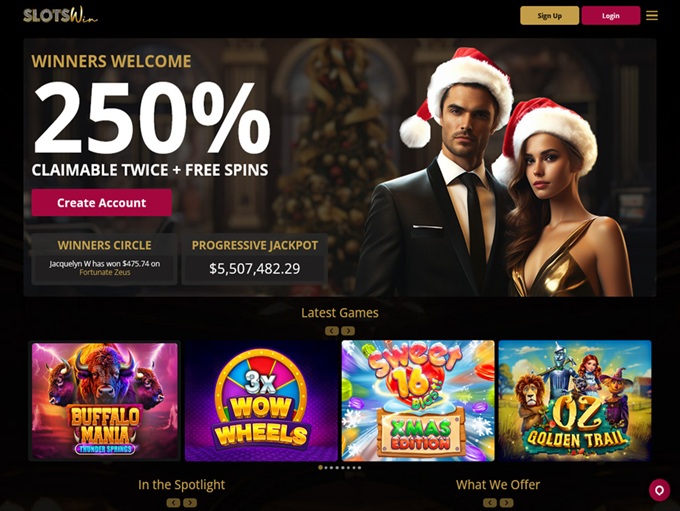Go to previous Latest Games slide

[332, 331]
